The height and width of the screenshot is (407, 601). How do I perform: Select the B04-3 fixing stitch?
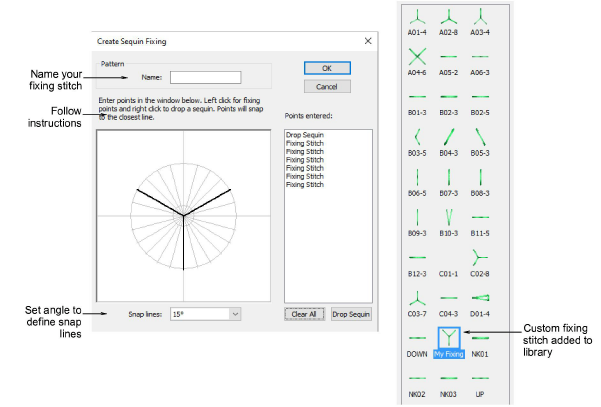(x=449, y=135)
